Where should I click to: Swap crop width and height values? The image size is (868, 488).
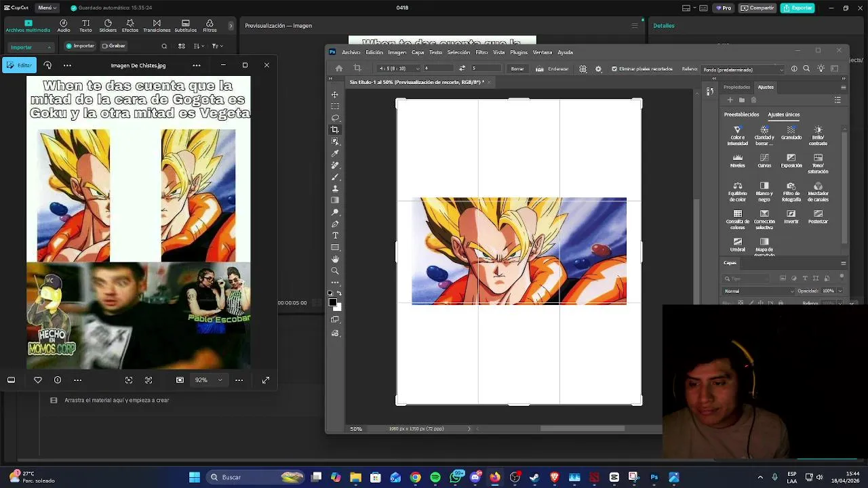(462, 68)
